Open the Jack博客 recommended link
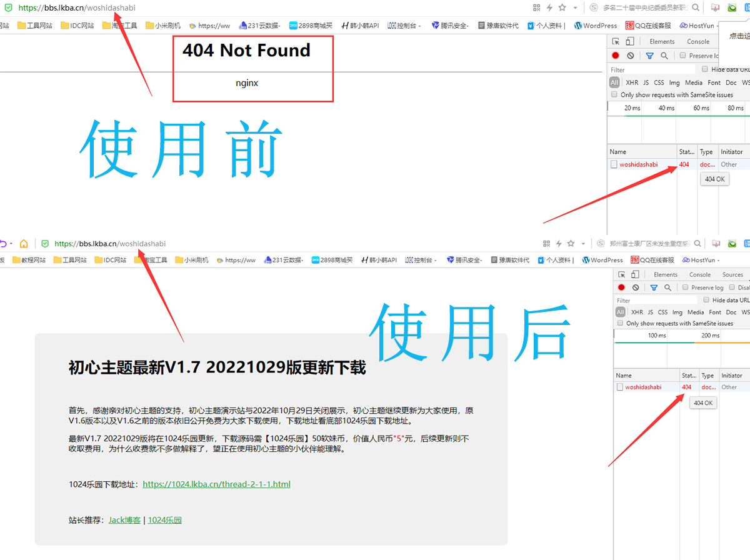This screenshot has width=750, height=560. click(124, 519)
